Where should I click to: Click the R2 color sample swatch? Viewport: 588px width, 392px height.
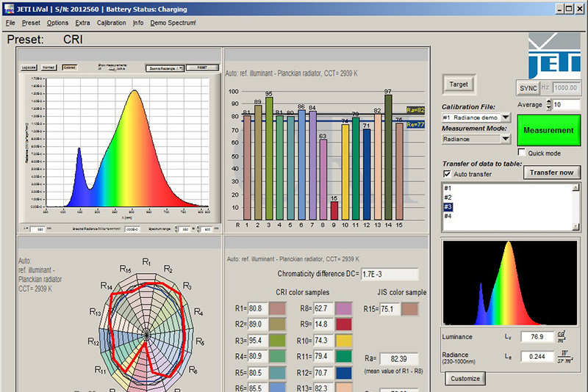(x=277, y=324)
